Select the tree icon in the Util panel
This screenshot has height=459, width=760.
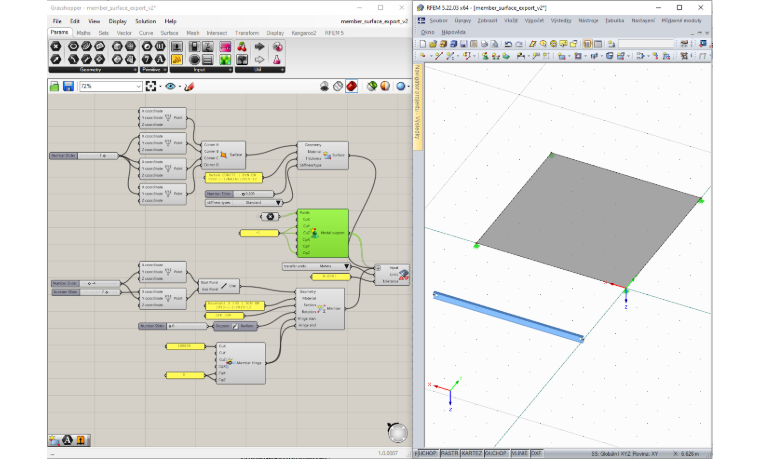pyautogui.click(x=241, y=60)
